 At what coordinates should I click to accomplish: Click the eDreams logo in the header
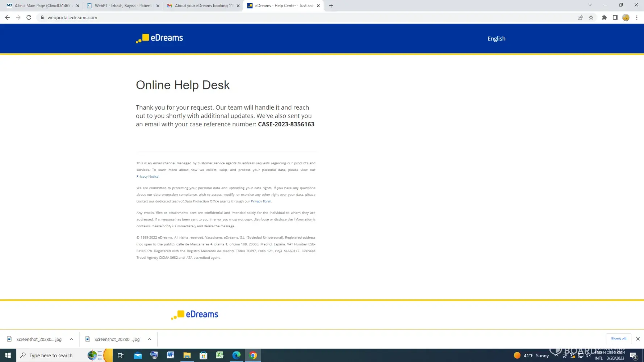click(x=159, y=38)
